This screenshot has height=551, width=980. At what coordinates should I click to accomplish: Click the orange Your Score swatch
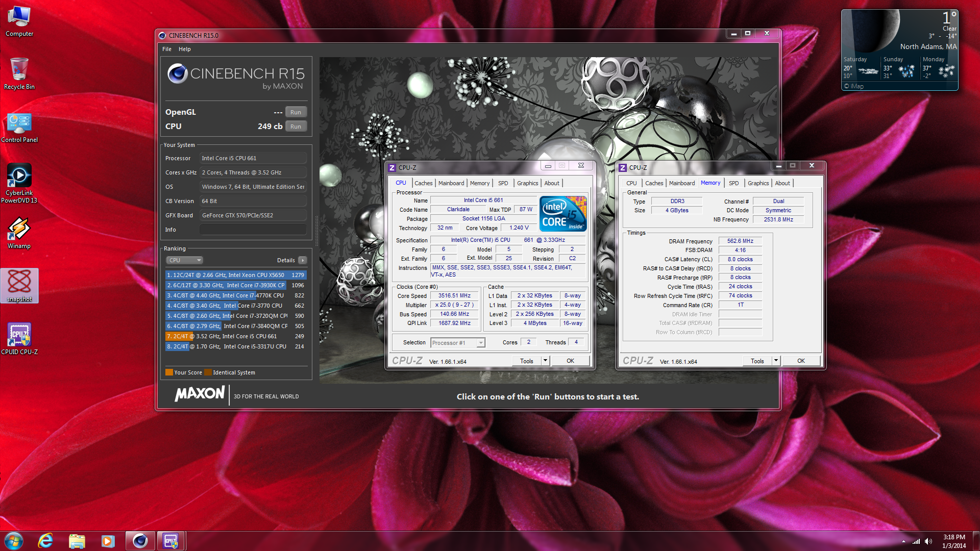169,372
